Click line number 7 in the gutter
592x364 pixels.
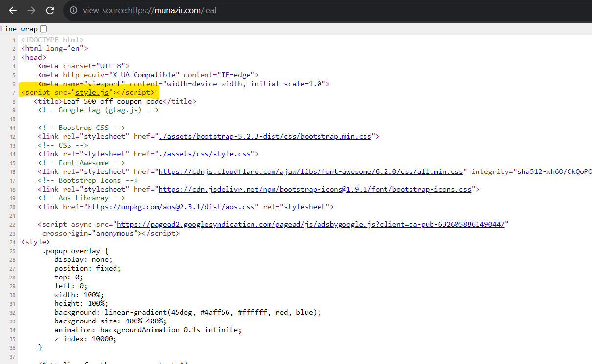click(13, 92)
